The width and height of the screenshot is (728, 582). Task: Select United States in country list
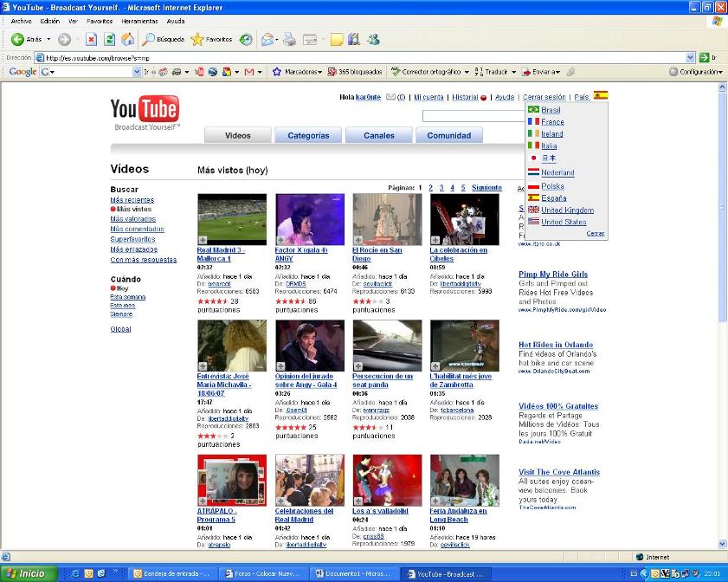tap(564, 222)
